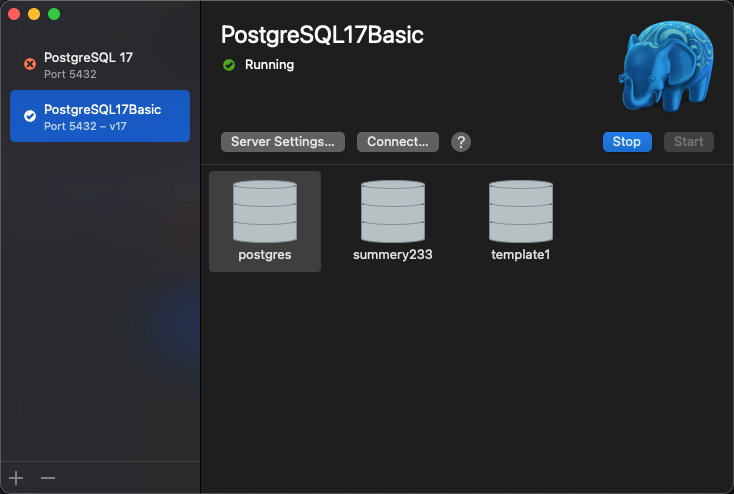The image size is (734, 494).
Task: Click the summery233 database label
Action: 393,255
